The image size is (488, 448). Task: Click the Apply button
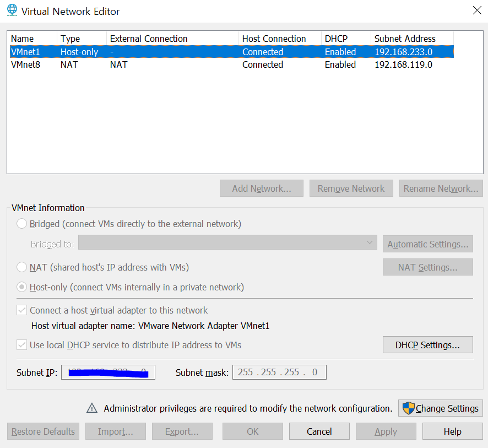(386, 431)
